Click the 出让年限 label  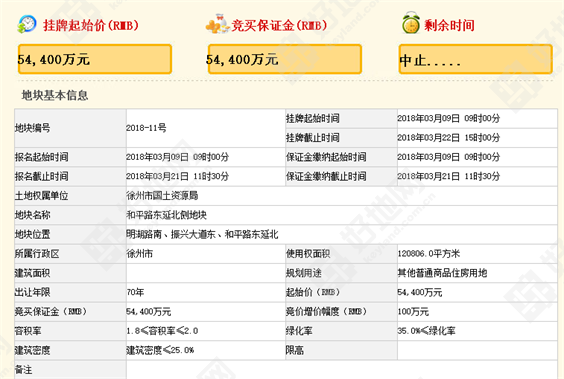coord(32,293)
